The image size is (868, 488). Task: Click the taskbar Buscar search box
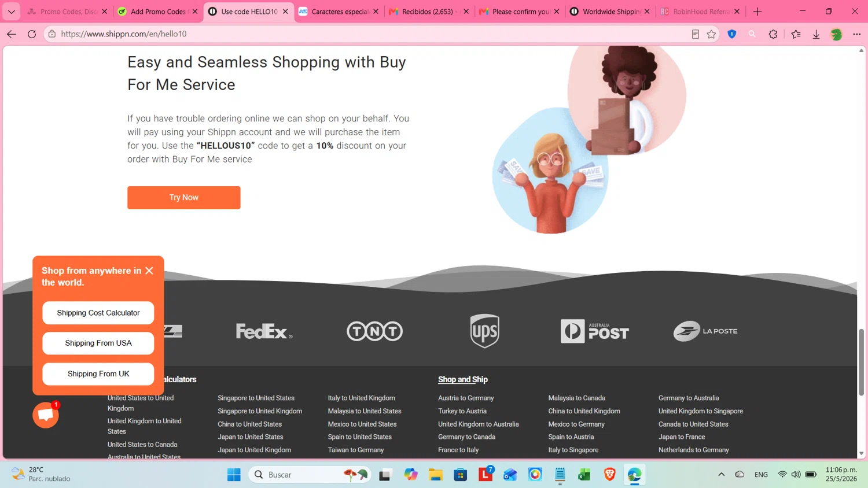click(310, 475)
